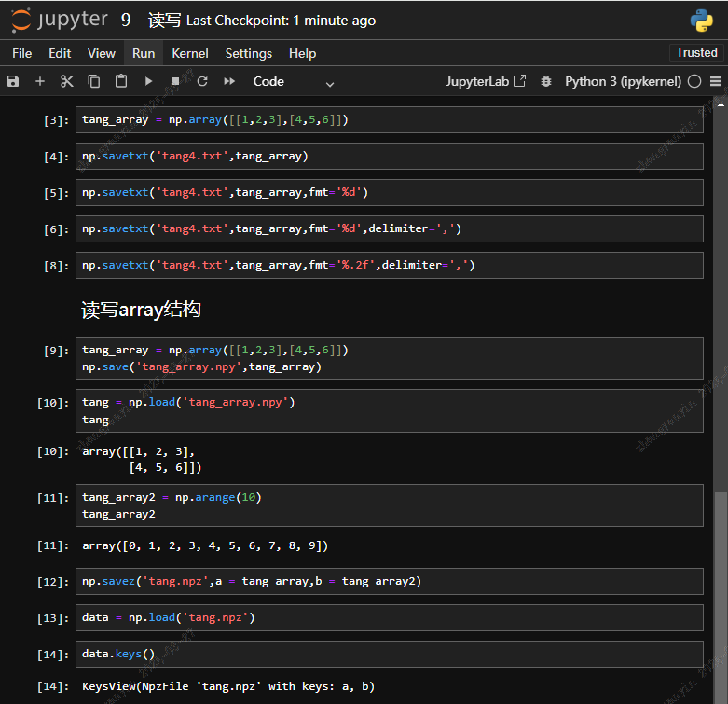Select cell [4] with np.savetxt tang4.txt
728x704 pixels.
(389, 156)
